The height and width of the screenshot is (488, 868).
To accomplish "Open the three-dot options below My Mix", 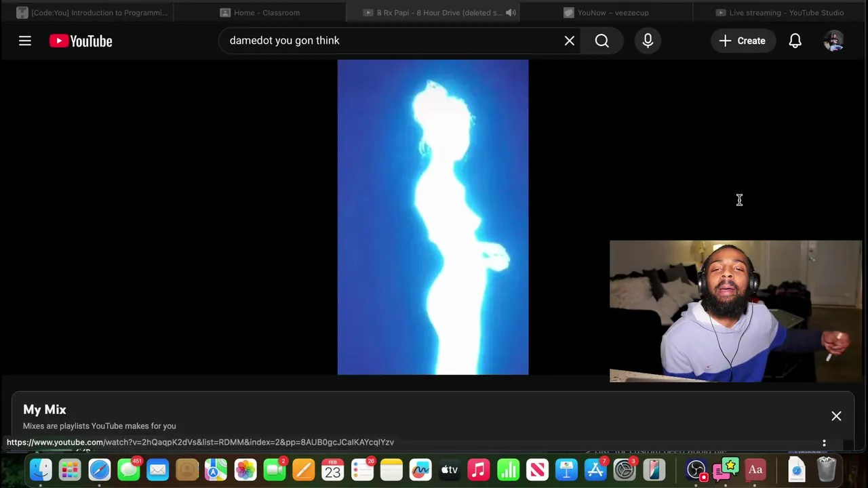I will (x=824, y=443).
